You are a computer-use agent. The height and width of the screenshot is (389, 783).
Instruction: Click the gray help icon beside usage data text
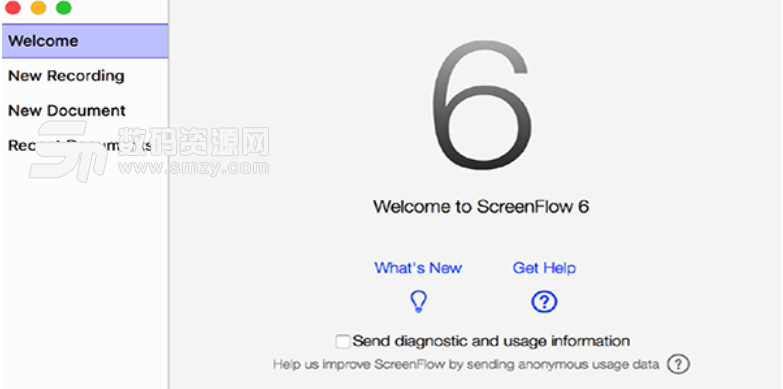point(678,364)
